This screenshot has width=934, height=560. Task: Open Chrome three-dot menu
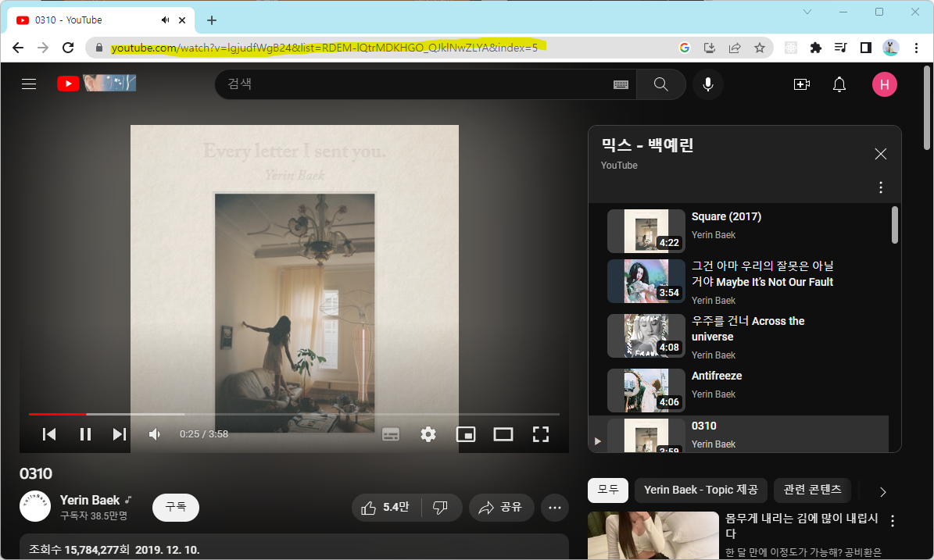(x=916, y=48)
